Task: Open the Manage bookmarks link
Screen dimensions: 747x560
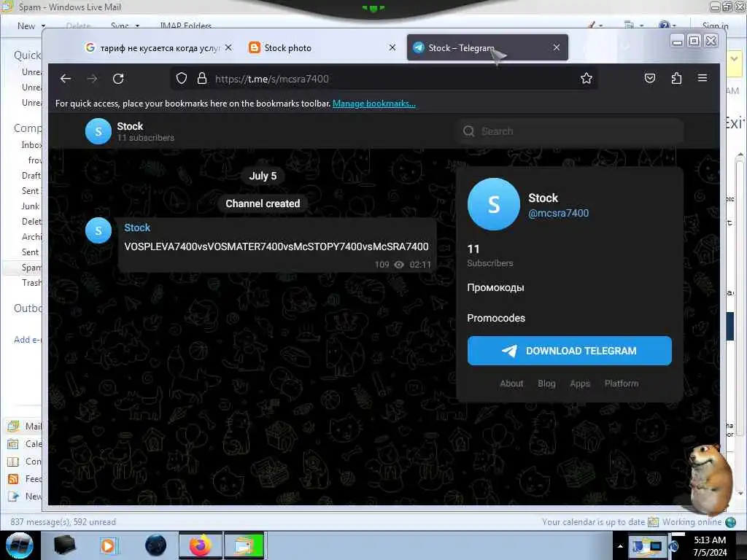Action: point(374,104)
